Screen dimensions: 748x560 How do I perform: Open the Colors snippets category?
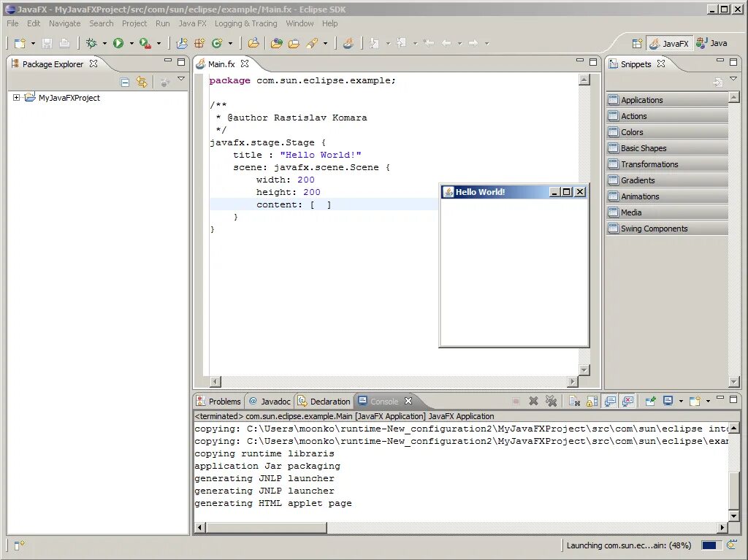(x=667, y=132)
